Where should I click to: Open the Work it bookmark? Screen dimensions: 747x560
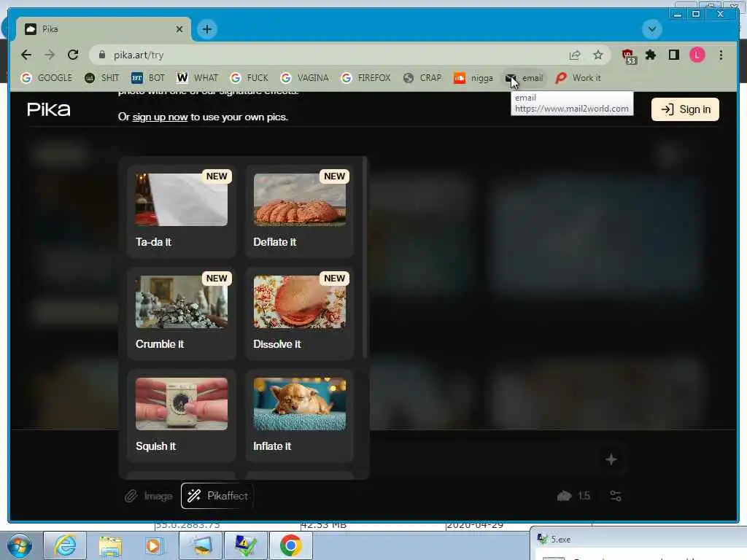tap(578, 77)
